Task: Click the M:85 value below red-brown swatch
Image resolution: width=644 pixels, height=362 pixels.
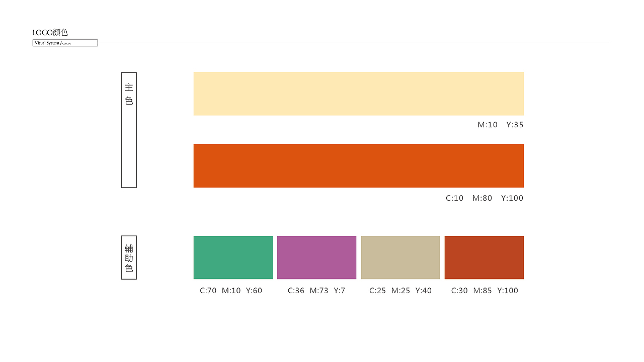Action: click(x=482, y=291)
